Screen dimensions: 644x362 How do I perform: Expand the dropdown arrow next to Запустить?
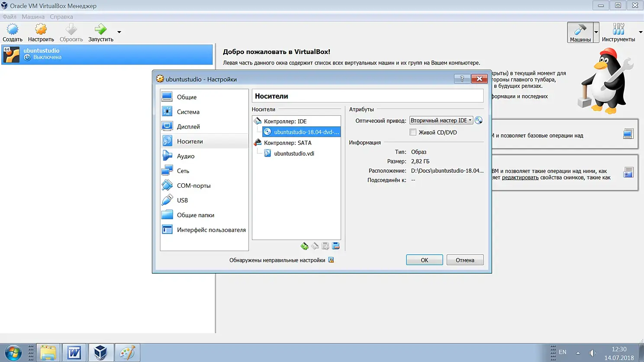pos(119,32)
